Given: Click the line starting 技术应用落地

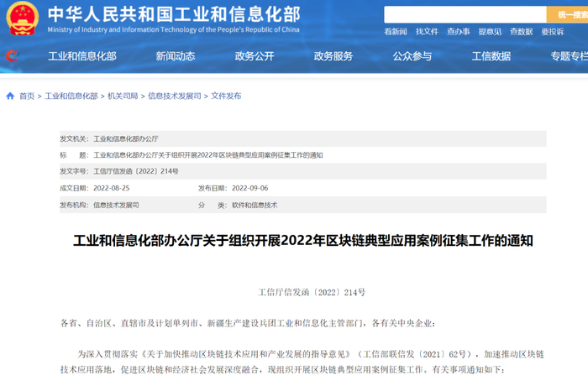Looking at the screenshot, I should pos(283,369).
